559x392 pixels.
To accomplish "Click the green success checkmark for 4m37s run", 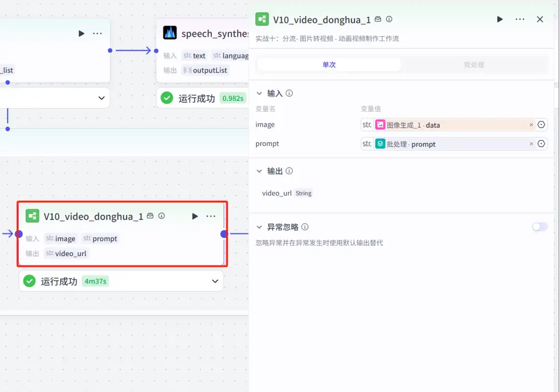I will pyautogui.click(x=29, y=281).
